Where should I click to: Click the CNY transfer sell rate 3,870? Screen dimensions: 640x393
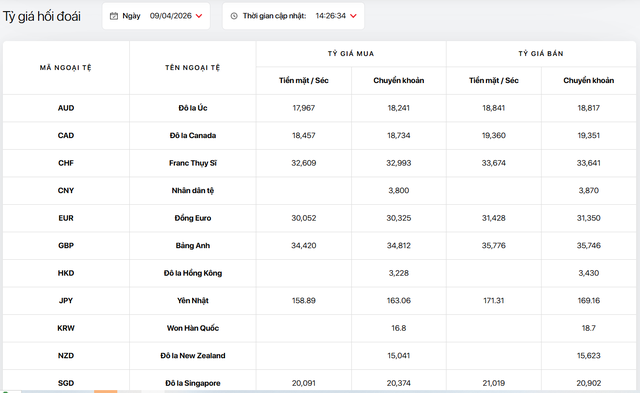(589, 191)
